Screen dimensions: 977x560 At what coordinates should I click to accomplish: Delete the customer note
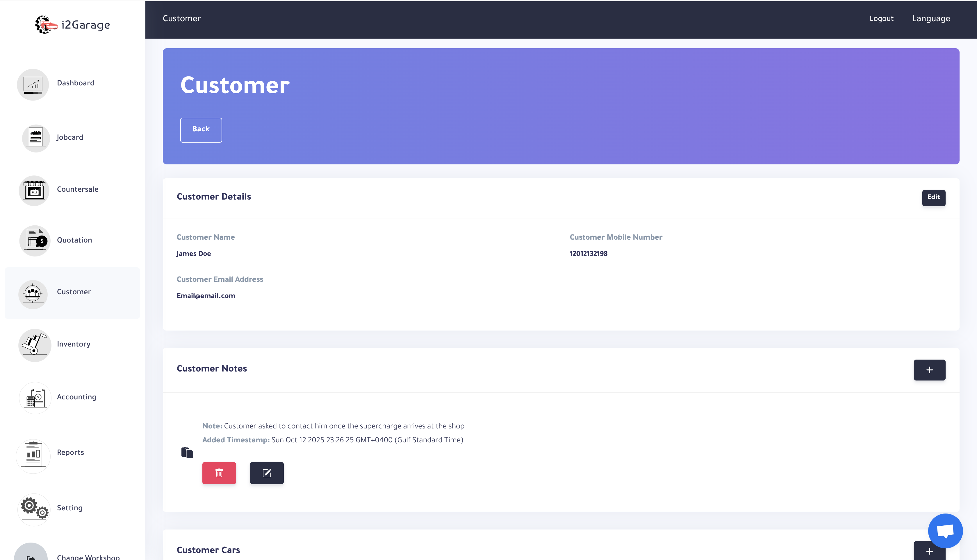[x=219, y=473]
